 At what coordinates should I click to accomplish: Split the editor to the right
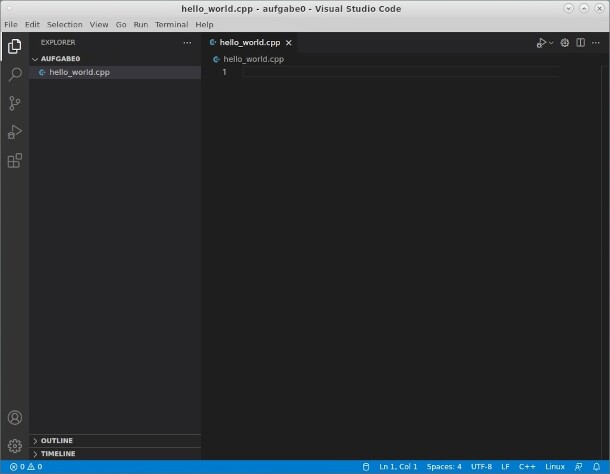click(x=580, y=43)
